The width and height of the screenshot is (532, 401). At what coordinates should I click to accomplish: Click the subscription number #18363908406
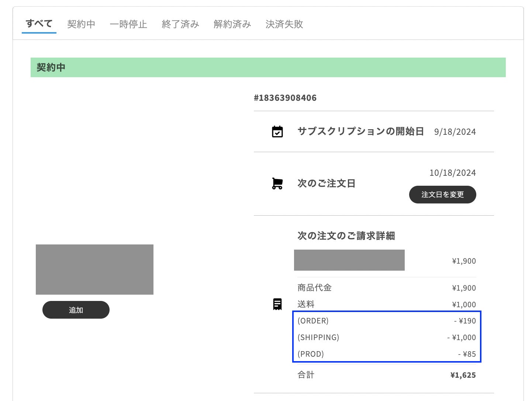click(285, 98)
